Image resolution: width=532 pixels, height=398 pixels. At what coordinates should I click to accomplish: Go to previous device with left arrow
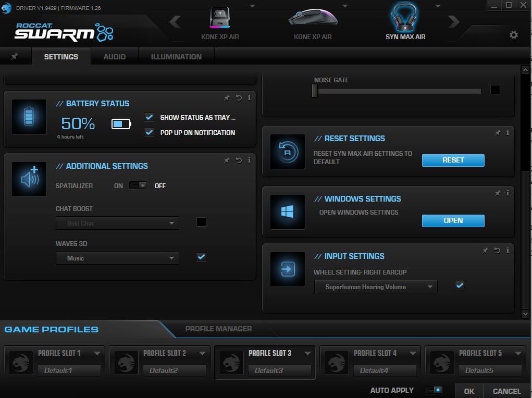(x=175, y=22)
